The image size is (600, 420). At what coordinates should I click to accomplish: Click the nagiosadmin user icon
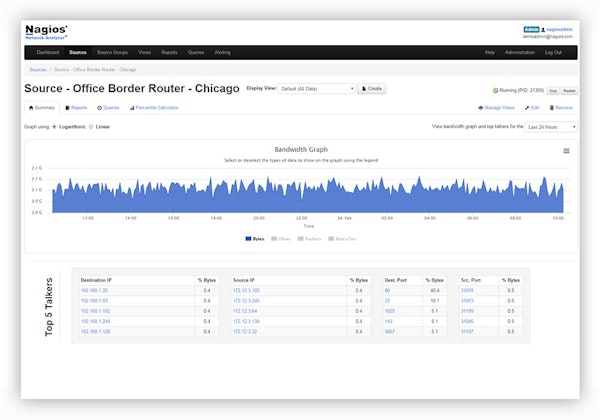(x=543, y=30)
